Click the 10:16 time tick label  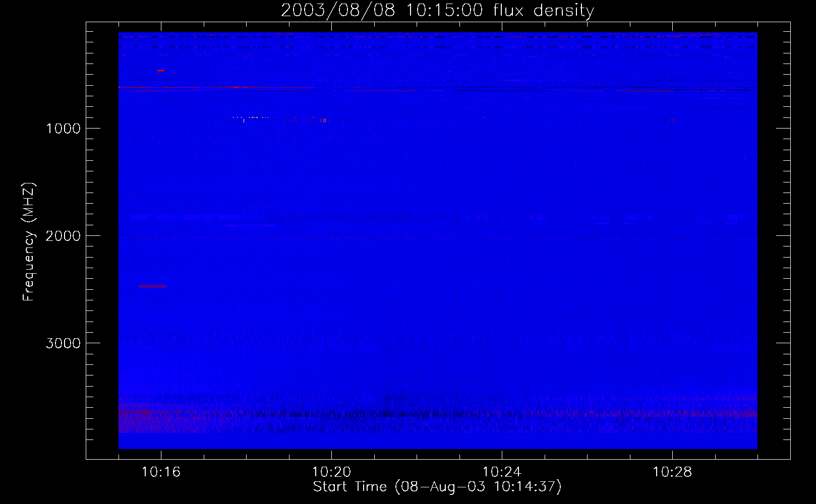(x=161, y=472)
